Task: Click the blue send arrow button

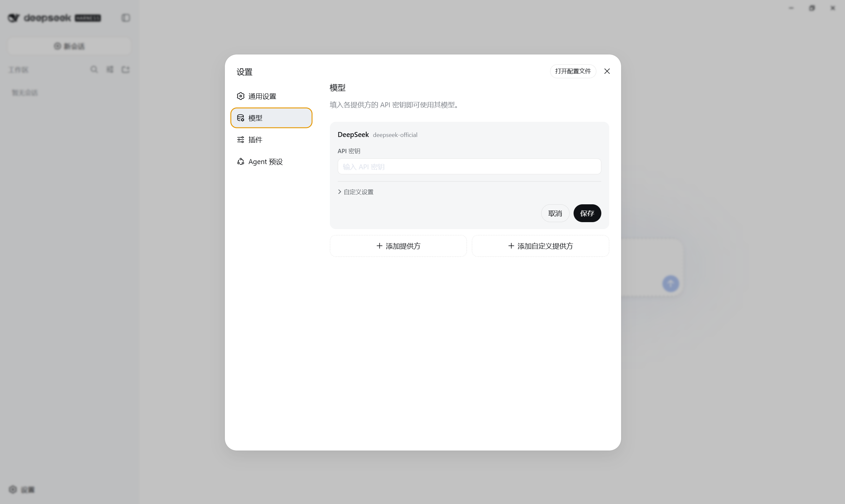Action: [671, 284]
